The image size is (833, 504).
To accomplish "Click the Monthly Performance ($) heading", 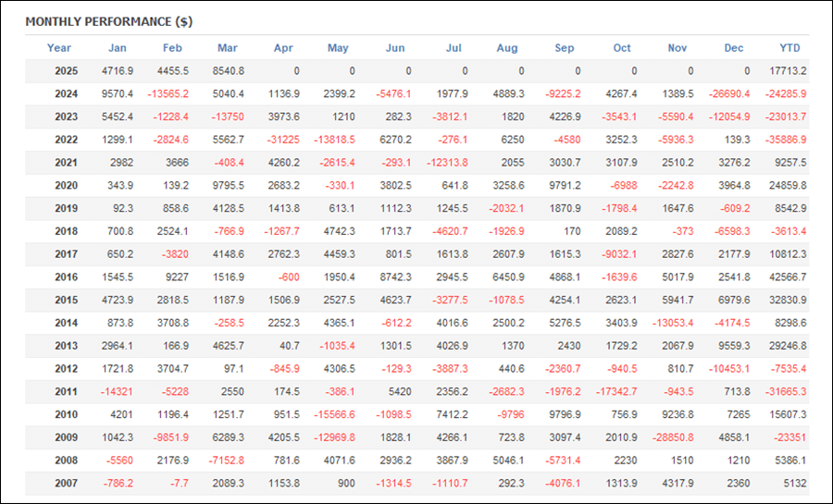I will pyautogui.click(x=109, y=22).
